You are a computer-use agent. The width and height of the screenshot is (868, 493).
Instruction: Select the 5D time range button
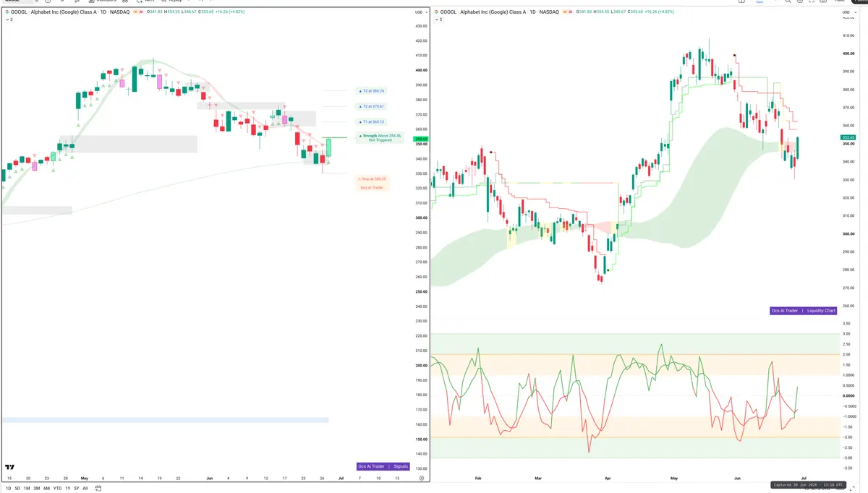(17, 489)
